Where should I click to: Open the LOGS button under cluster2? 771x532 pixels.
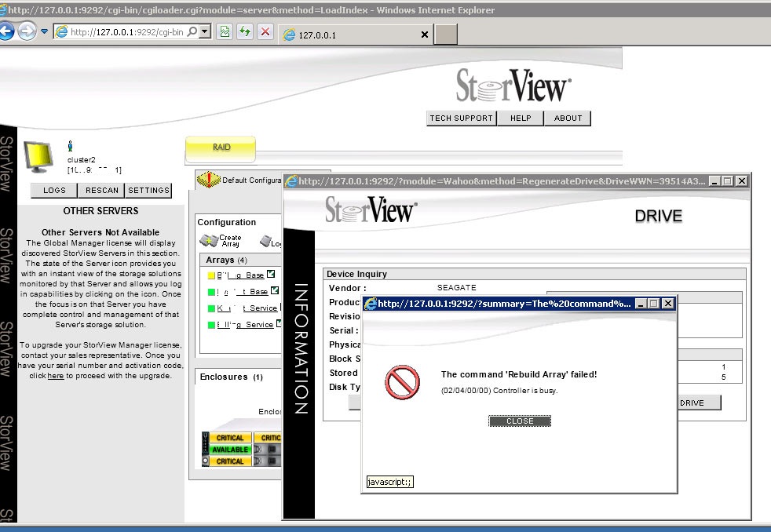pyautogui.click(x=54, y=190)
